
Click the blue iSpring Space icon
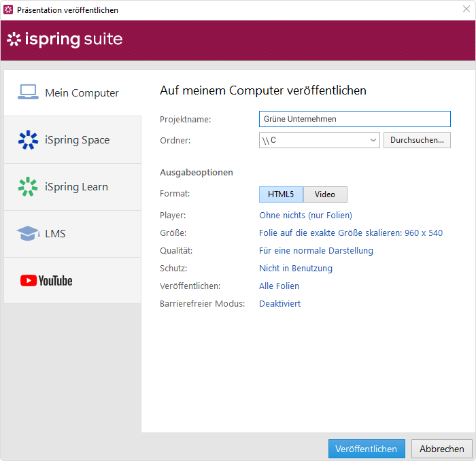coord(28,140)
